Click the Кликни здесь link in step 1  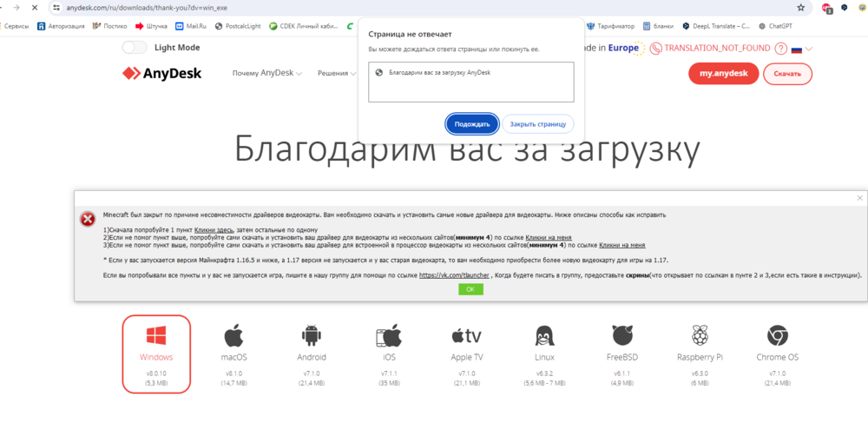[x=214, y=230]
